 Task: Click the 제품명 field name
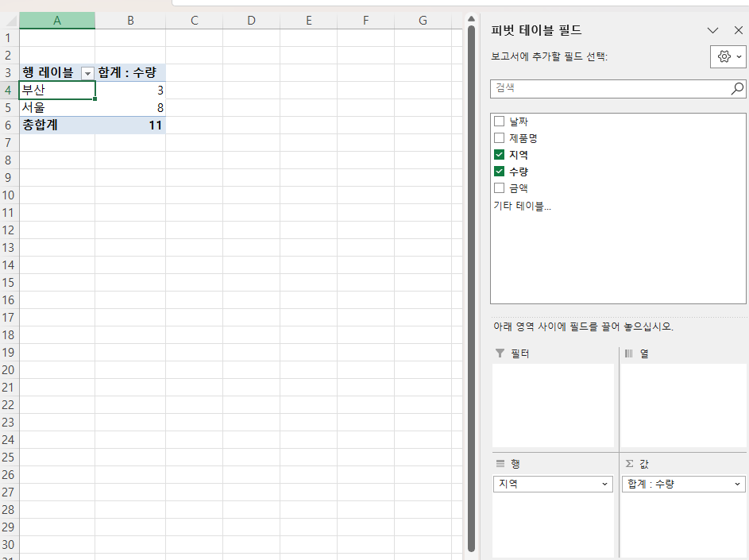click(x=523, y=138)
